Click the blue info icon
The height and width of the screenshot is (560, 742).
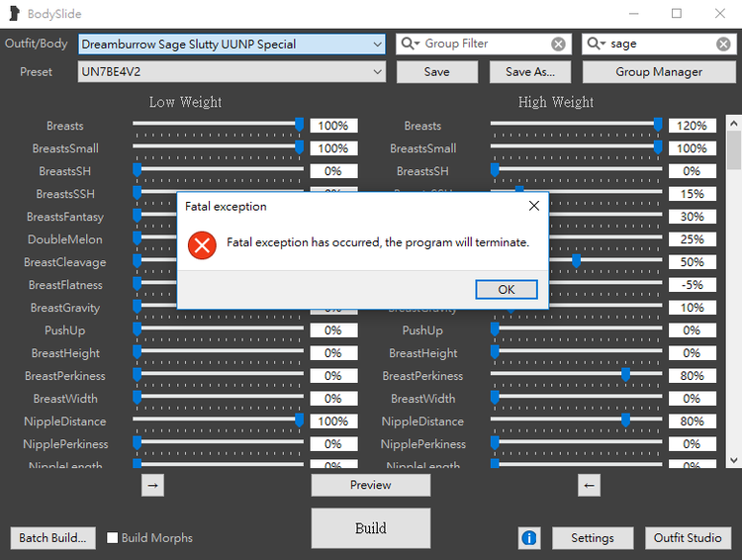529,538
